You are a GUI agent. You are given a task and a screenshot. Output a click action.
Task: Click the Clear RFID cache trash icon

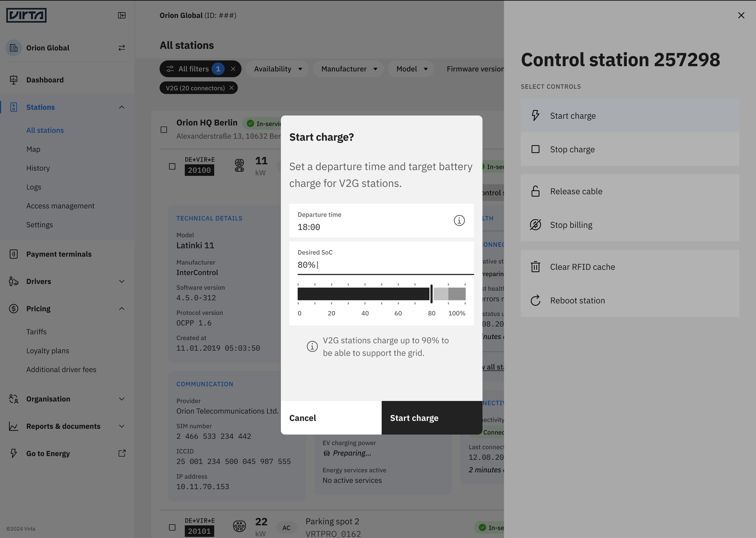[535, 267]
